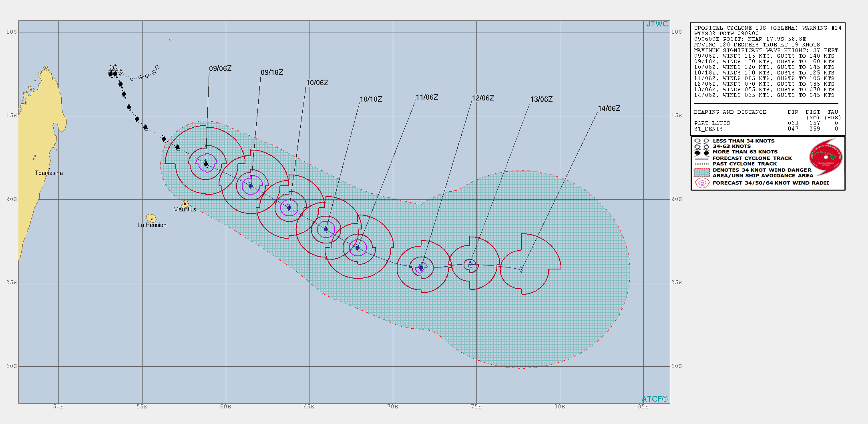The image size is (868, 424).
Task: Click the 60E longitude axis label
Action: [x=225, y=407]
